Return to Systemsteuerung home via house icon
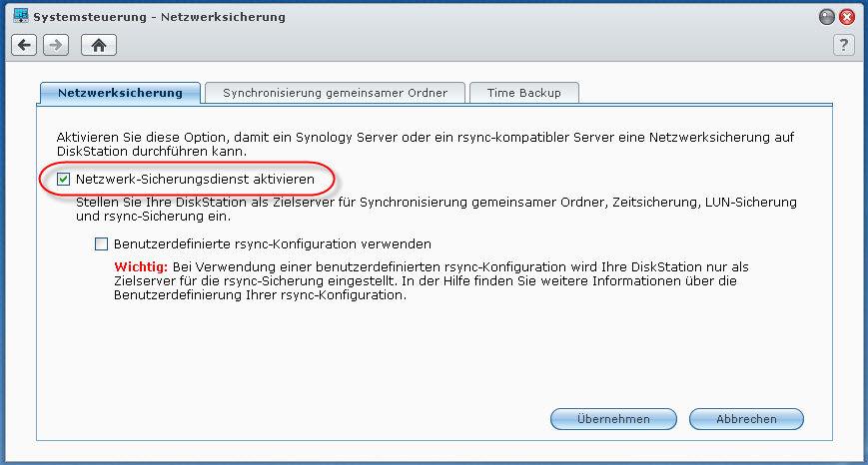868x465 pixels. coord(99,45)
